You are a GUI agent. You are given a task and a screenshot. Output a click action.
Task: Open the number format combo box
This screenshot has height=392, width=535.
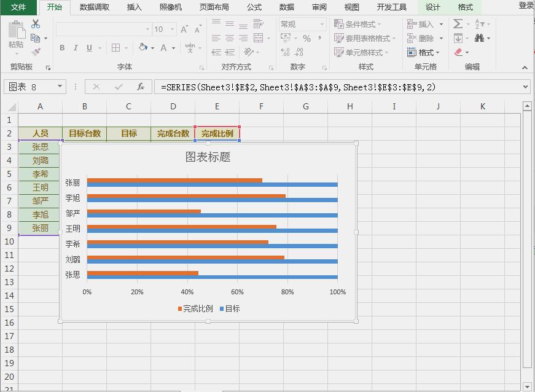[x=301, y=23]
